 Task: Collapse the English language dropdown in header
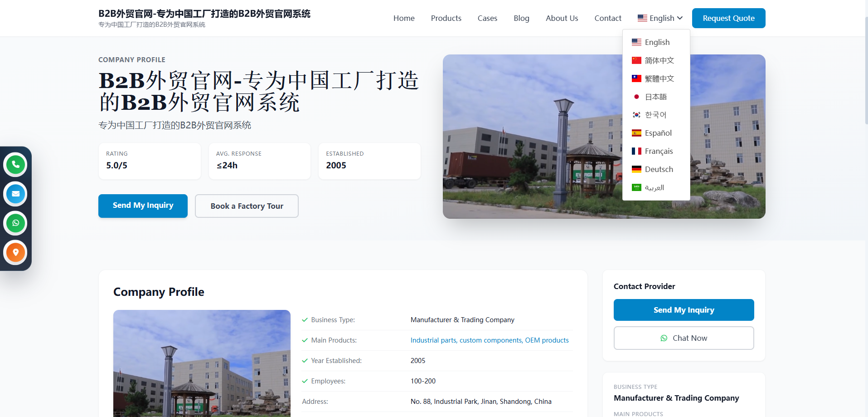point(660,18)
